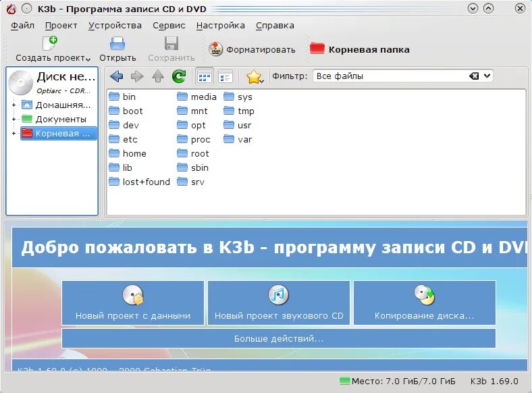Select the etc folder
Screen dimensions: 532x393
pyautogui.click(x=123, y=140)
